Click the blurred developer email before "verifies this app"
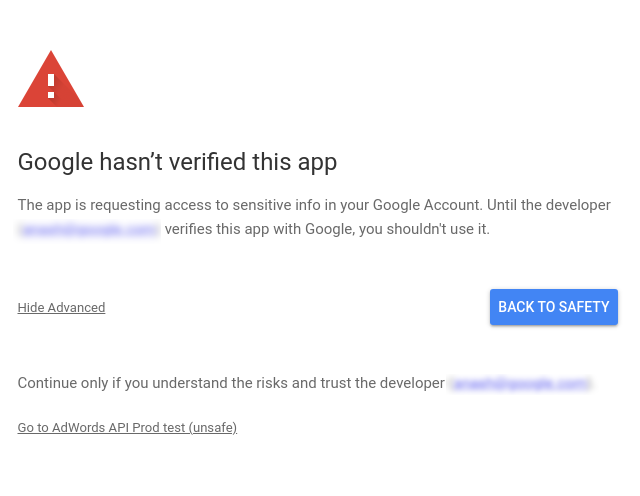The image size is (640, 496). coord(88,229)
